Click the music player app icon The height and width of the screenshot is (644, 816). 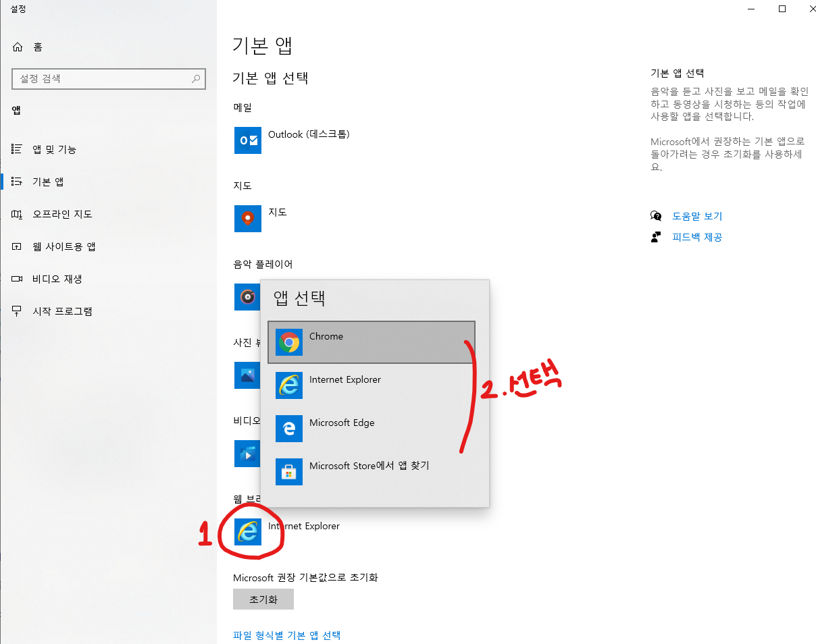coord(247,296)
